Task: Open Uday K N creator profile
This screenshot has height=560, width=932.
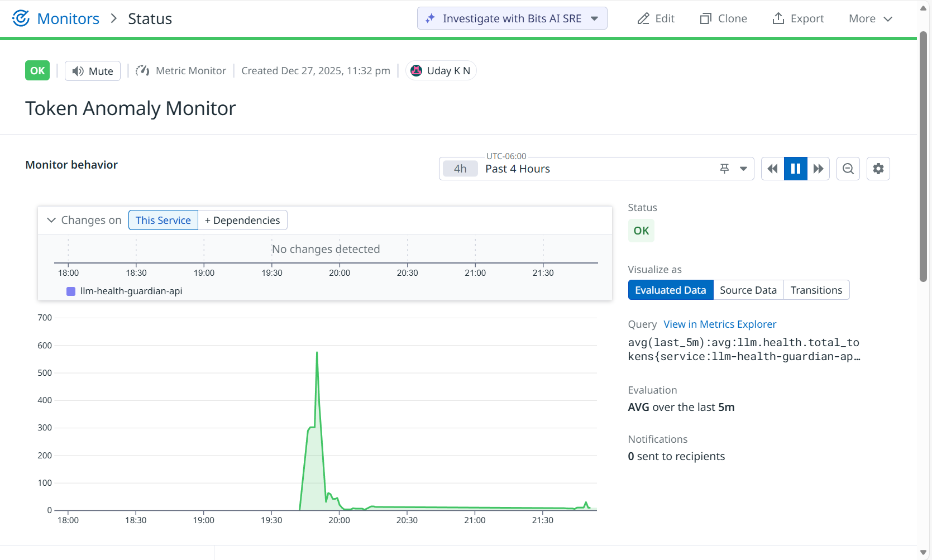Action: [x=441, y=70]
